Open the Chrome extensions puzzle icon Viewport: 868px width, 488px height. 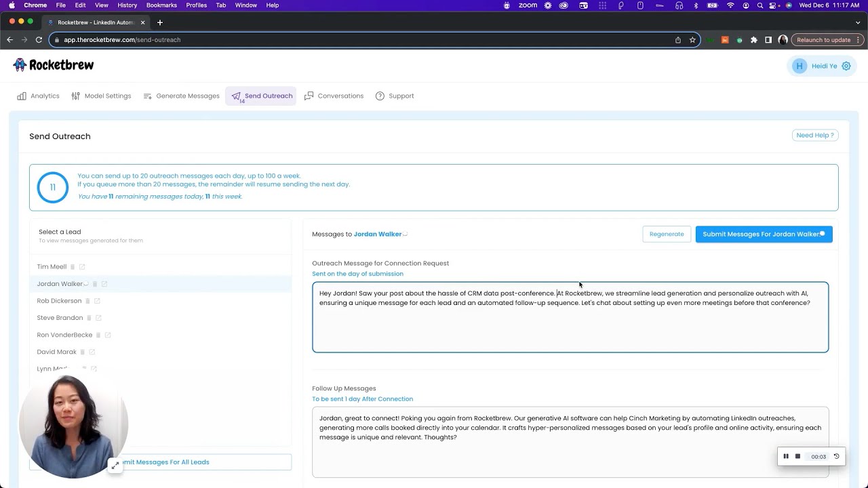coord(753,40)
